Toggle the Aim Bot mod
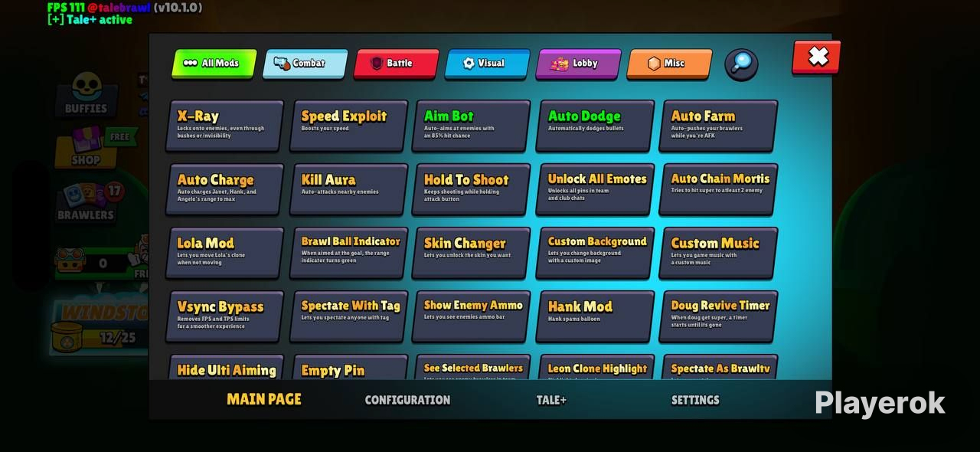 [471, 126]
